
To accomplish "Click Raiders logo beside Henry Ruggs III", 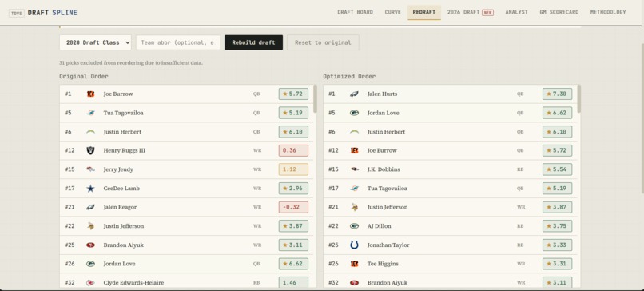I will (90, 150).
